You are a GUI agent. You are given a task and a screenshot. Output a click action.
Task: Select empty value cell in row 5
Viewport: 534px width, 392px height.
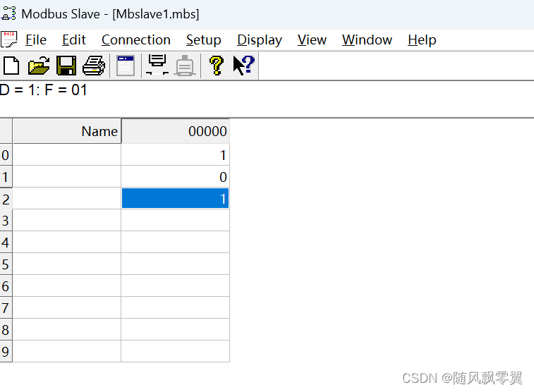click(176, 264)
